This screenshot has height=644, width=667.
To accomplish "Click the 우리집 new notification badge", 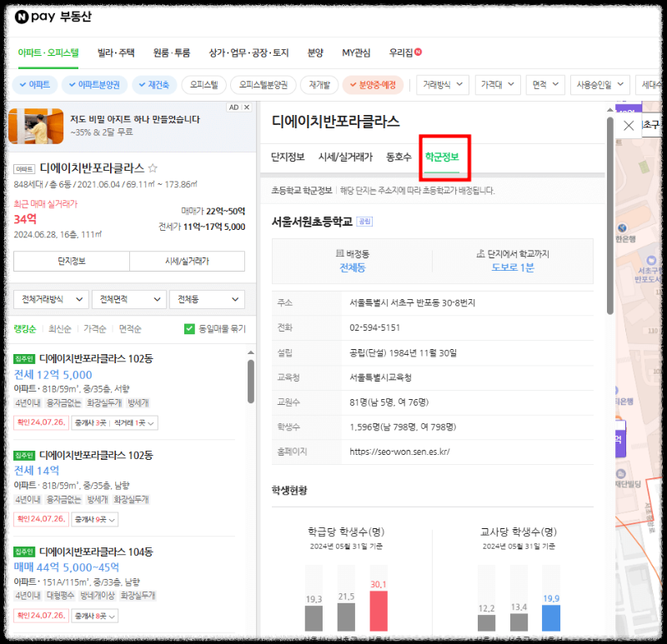I will (419, 52).
